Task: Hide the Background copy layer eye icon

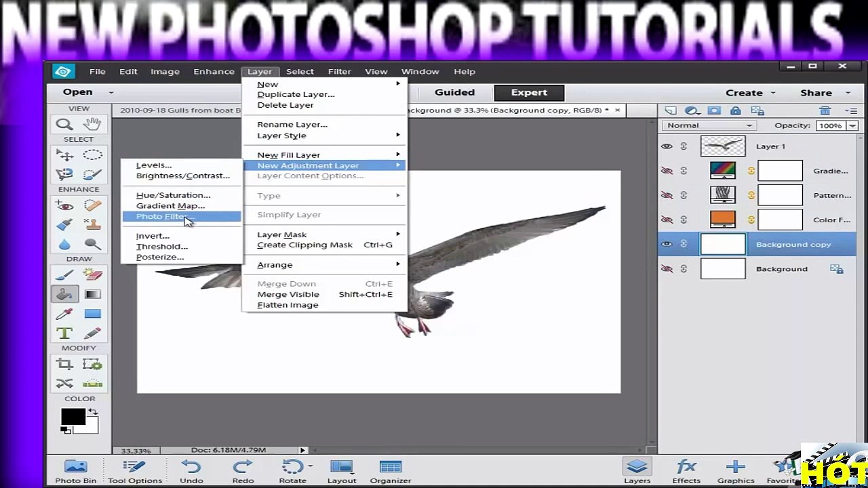Action: 667,244
